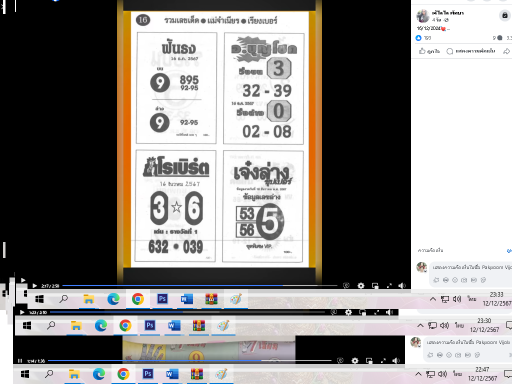Click the share arrow icon under the post

[x=506, y=51]
